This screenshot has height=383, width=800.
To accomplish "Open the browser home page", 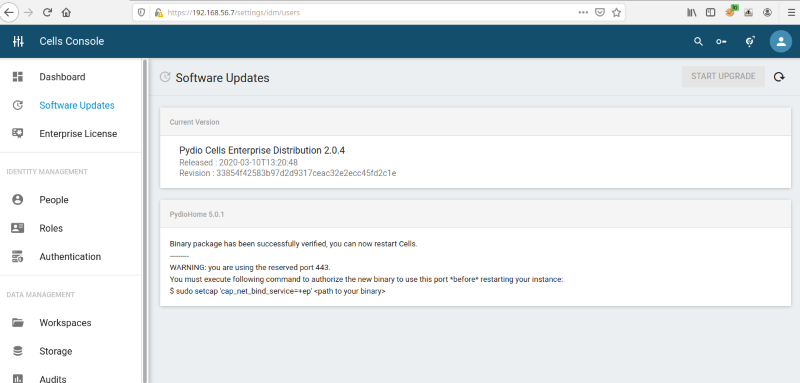I will tap(66, 12).
